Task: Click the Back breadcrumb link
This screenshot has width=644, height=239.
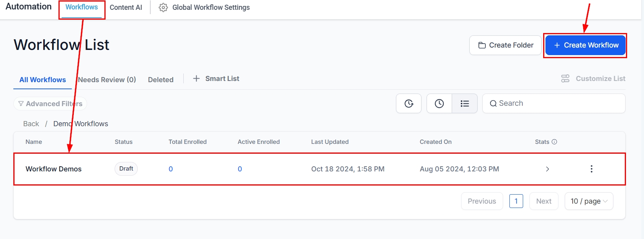Action: (x=31, y=124)
